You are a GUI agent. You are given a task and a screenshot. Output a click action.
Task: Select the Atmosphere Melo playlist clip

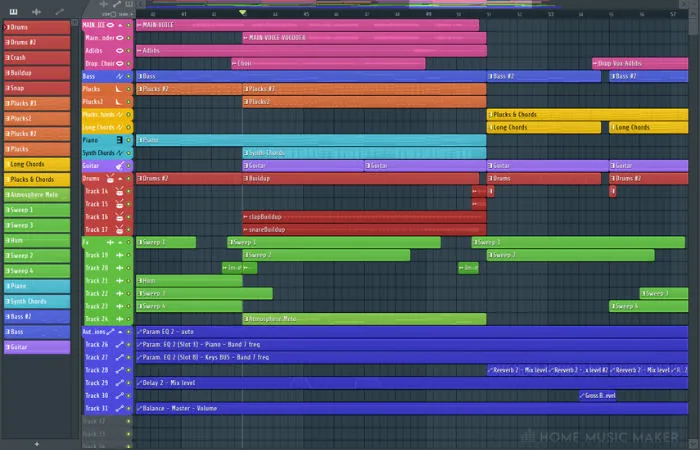pos(364,319)
